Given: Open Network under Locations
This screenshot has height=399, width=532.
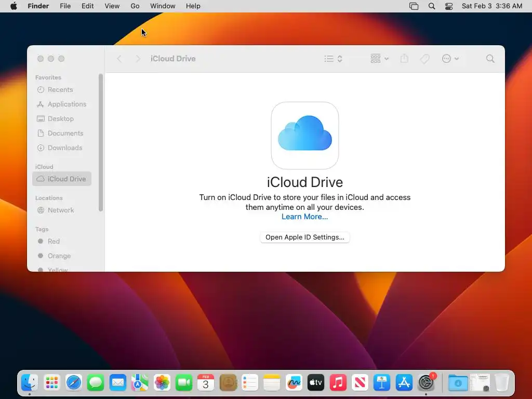Looking at the screenshot, I should pos(62,210).
